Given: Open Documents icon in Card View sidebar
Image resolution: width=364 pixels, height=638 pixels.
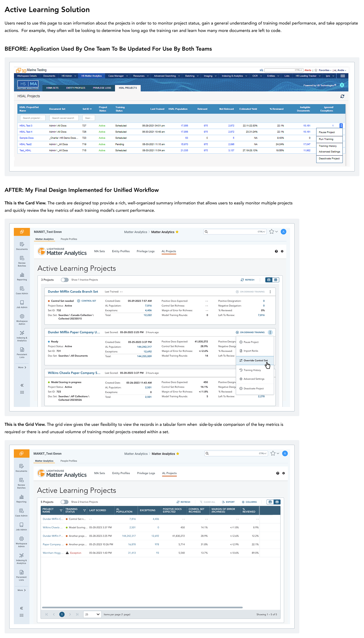Looking at the screenshot, I should point(22,246).
